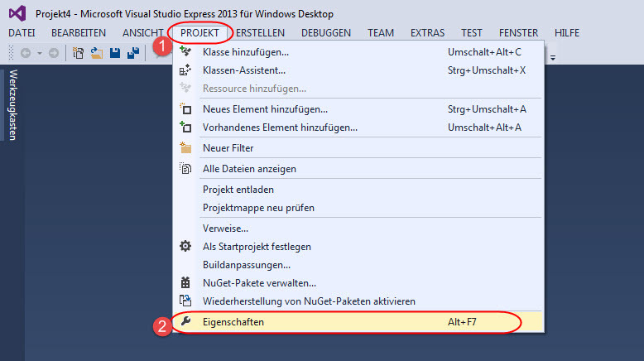
Task: Click the save all toolbar icon
Action: (x=133, y=53)
